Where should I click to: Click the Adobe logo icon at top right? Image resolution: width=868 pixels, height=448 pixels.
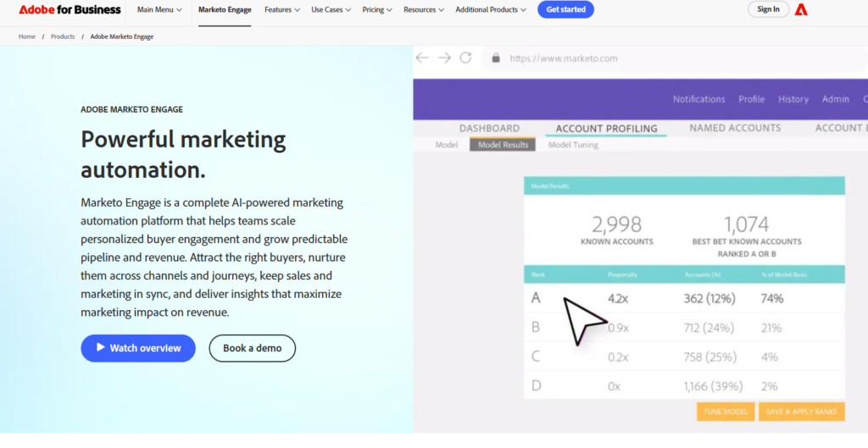pyautogui.click(x=801, y=9)
